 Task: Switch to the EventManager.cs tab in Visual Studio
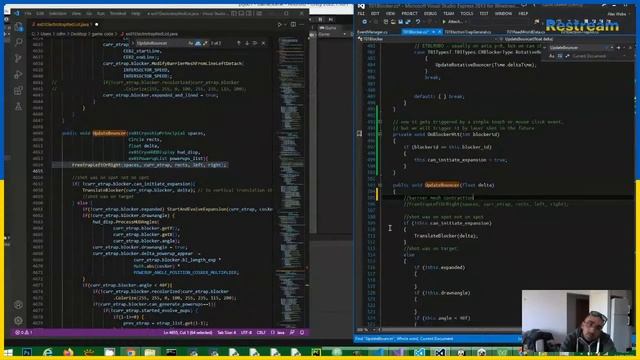(x=372, y=32)
